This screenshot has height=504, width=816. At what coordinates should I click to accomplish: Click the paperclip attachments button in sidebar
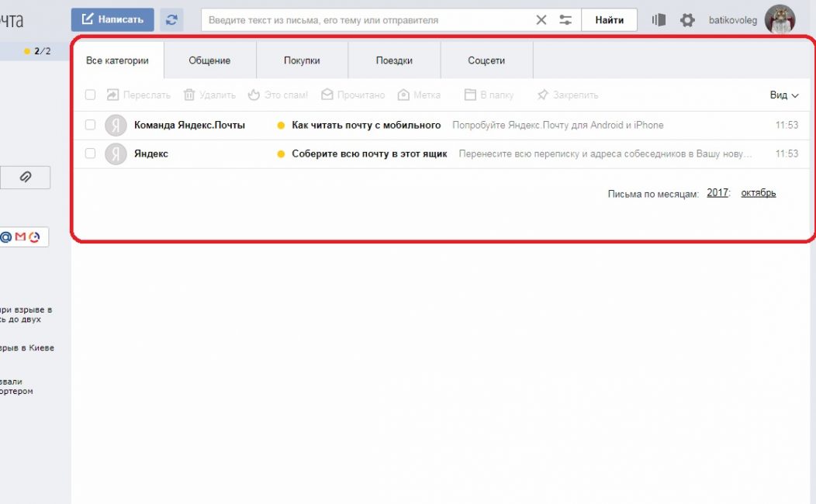click(x=25, y=178)
